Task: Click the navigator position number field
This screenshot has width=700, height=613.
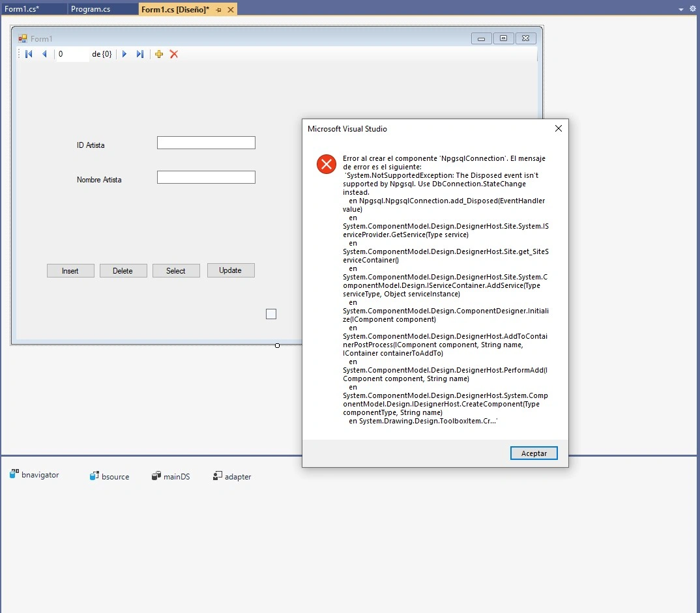Action: (72, 54)
